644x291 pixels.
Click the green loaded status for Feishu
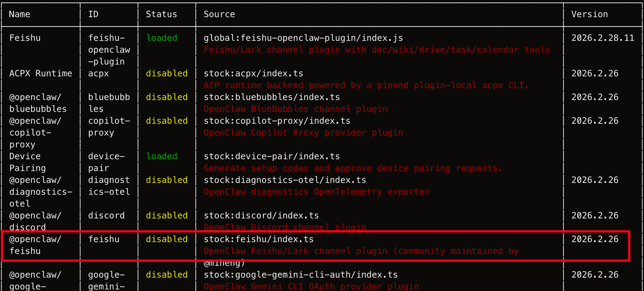(x=162, y=38)
